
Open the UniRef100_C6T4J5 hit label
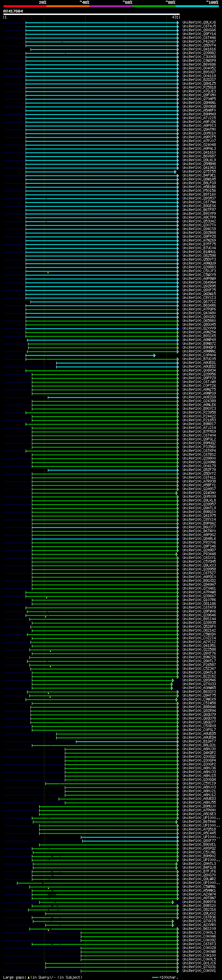199,26
